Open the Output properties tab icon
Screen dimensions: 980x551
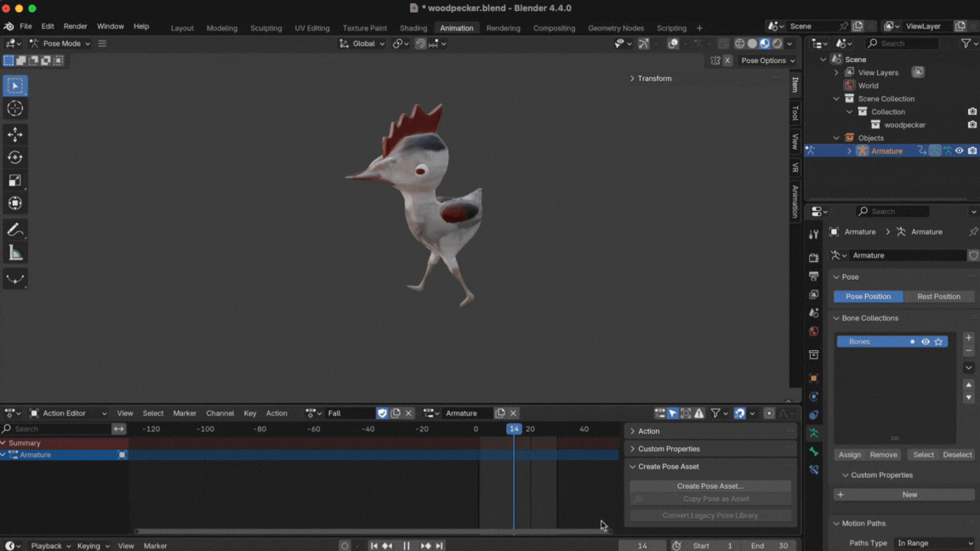(x=813, y=275)
